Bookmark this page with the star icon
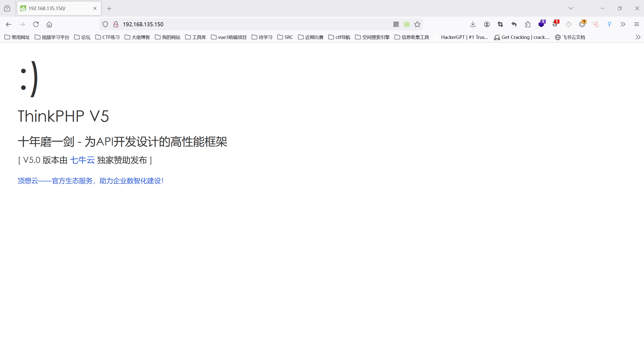644x344 pixels. tap(417, 24)
